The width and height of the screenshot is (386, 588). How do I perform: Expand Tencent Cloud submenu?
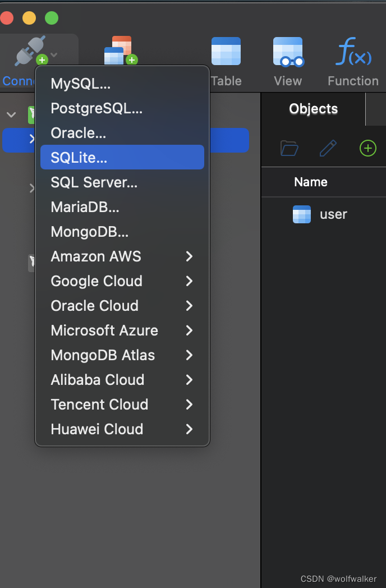pos(122,404)
